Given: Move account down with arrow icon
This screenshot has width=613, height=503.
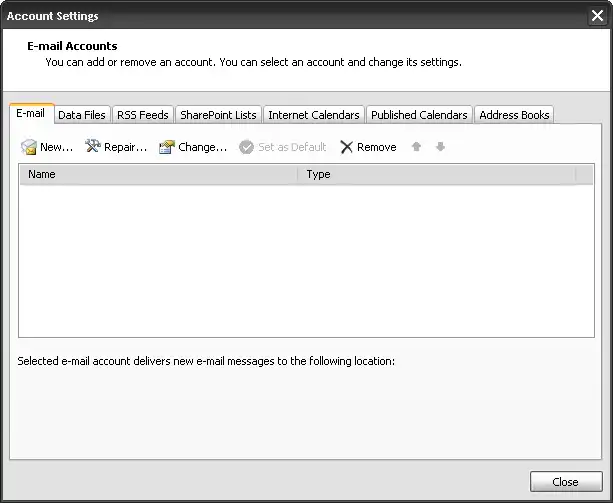Looking at the screenshot, I should (440, 147).
